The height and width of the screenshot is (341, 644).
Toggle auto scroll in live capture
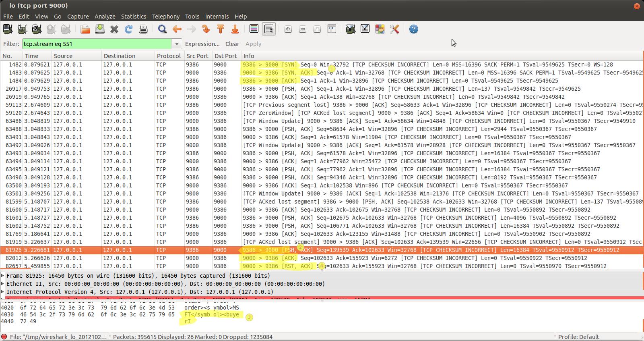point(268,29)
